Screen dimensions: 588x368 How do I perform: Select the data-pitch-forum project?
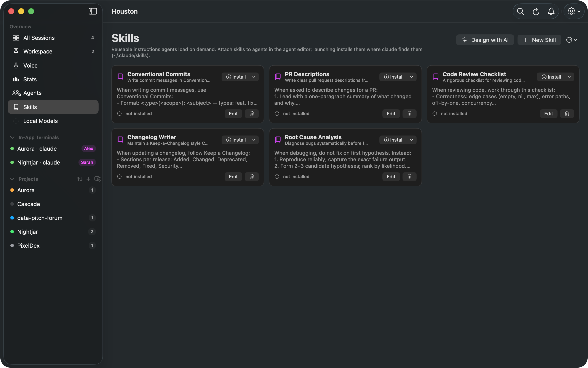53,218
